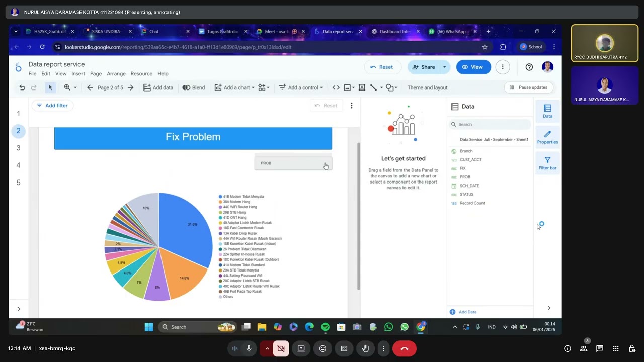Click the Undo arrow in Looker toolbar
Screen dimensions: 644x362
[x=22, y=87]
